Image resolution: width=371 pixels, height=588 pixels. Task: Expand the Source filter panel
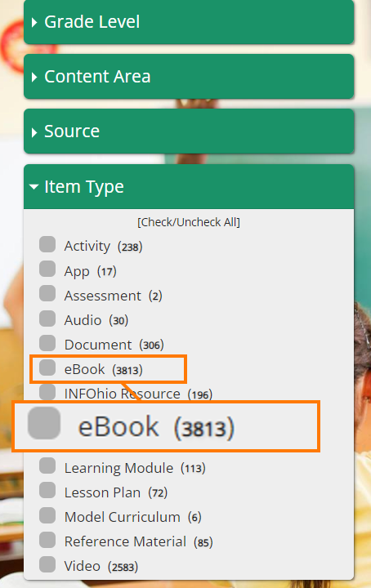189,131
